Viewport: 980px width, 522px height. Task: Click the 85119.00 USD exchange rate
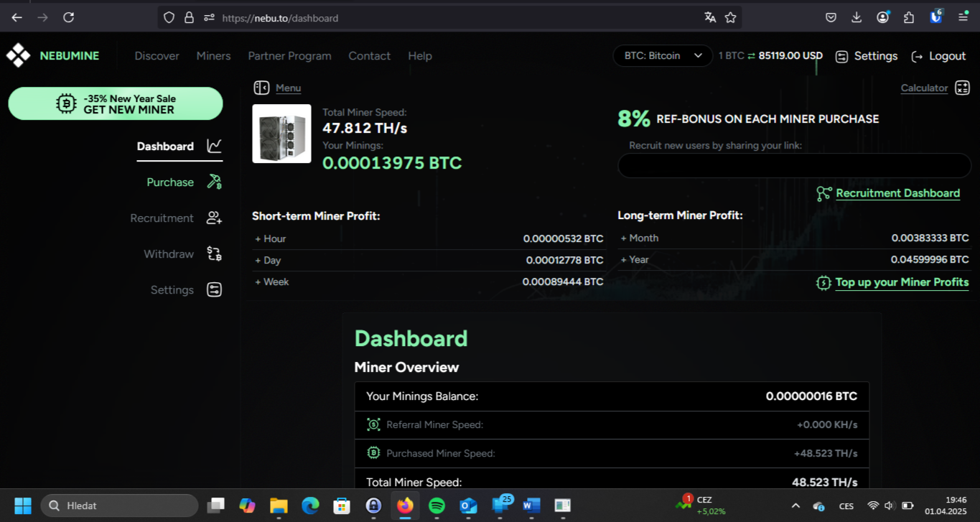click(x=790, y=56)
